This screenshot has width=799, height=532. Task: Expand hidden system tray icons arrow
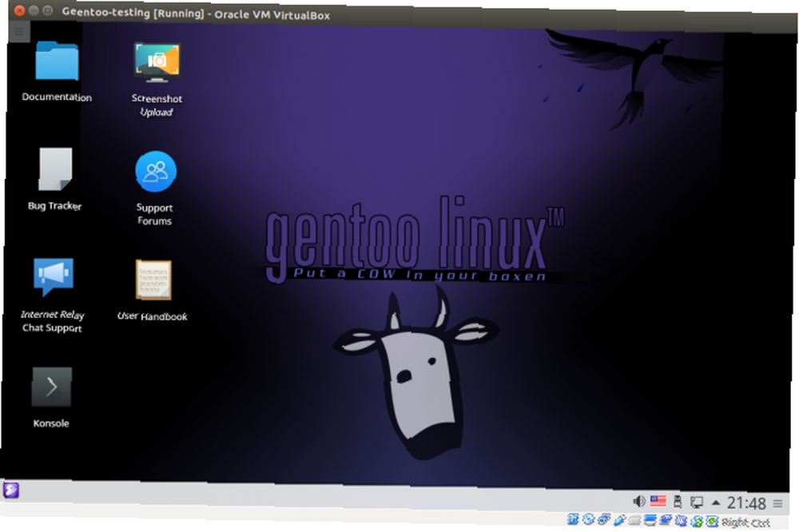[x=716, y=503]
